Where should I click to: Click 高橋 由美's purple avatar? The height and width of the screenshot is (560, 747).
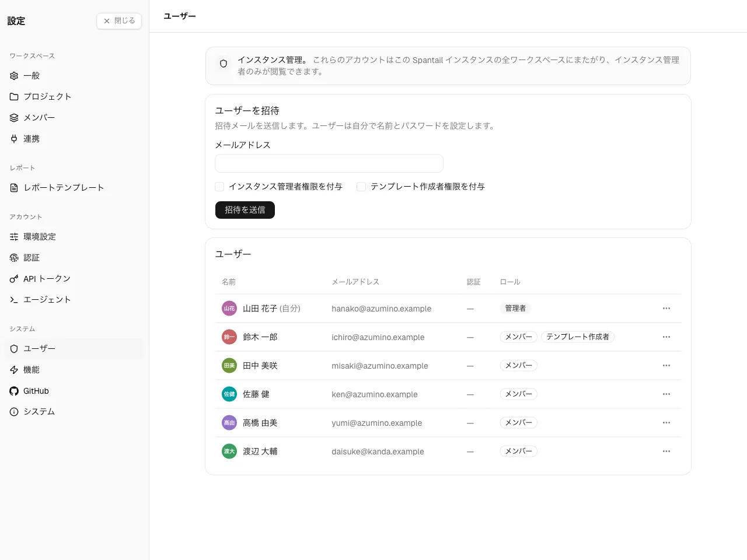coord(229,423)
